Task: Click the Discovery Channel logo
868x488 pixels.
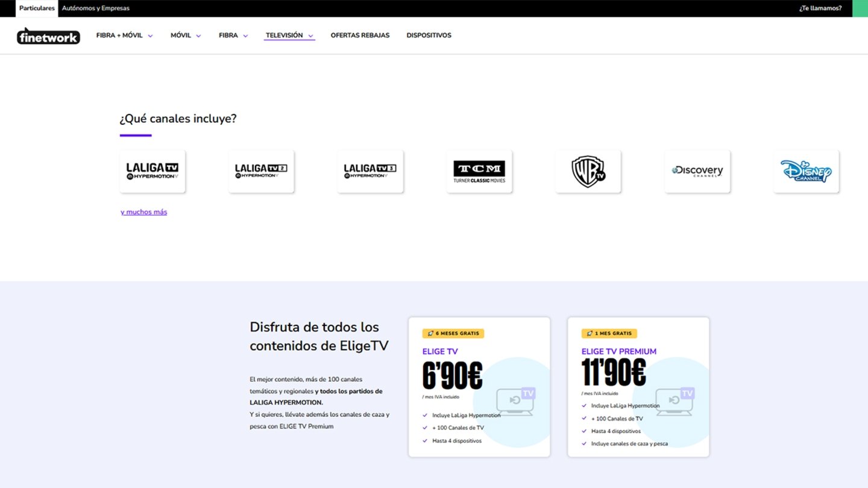Action: click(x=697, y=172)
